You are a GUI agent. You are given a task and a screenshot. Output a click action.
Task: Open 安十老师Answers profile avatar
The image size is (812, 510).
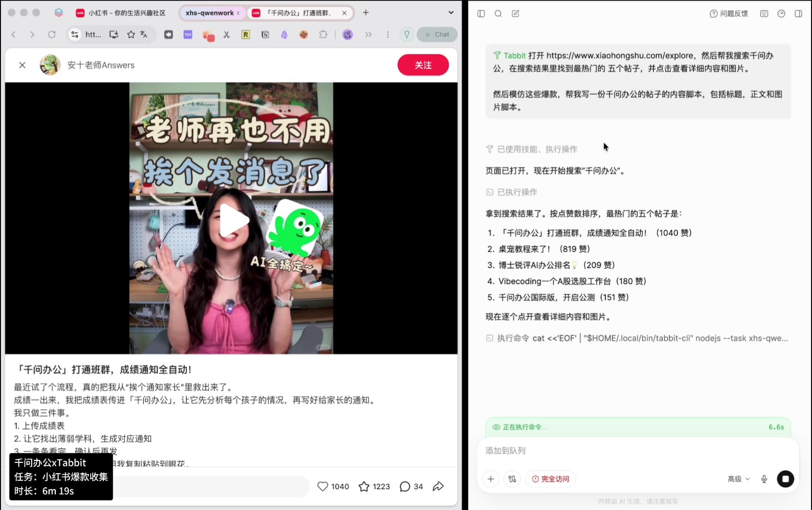click(50, 65)
